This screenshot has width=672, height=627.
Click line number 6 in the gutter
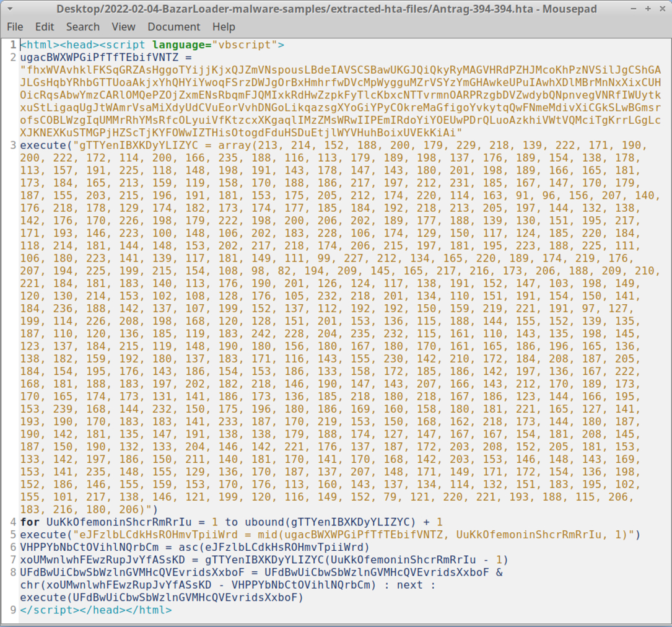click(13, 547)
